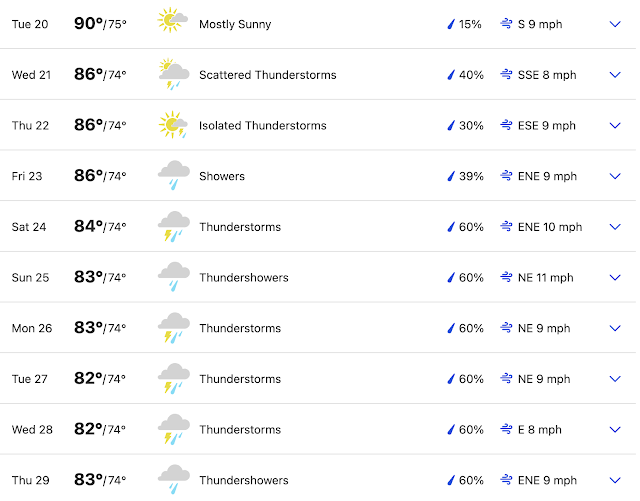The width and height of the screenshot is (640, 501).
Task: Select the Sat 24 date label
Action: (x=30, y=227)
